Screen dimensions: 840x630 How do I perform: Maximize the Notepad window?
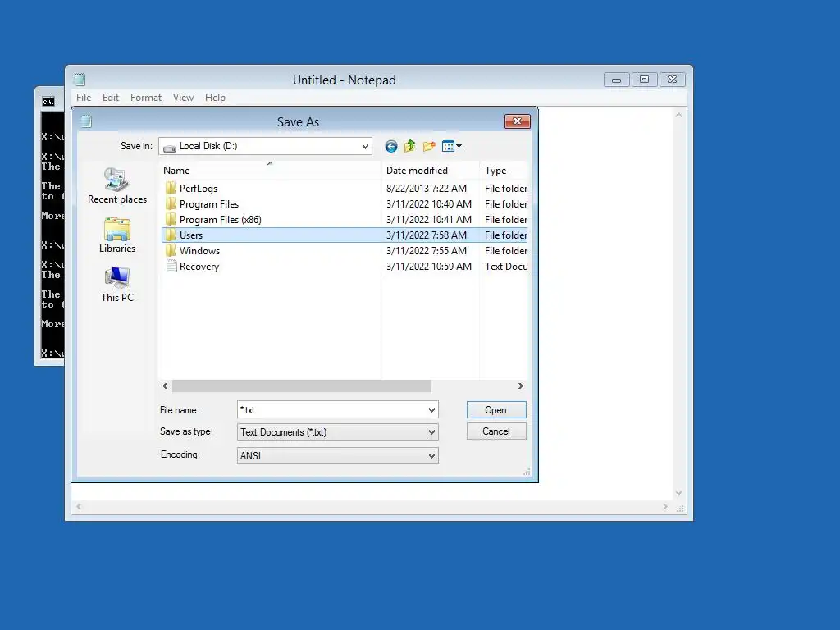coord(645,80)
